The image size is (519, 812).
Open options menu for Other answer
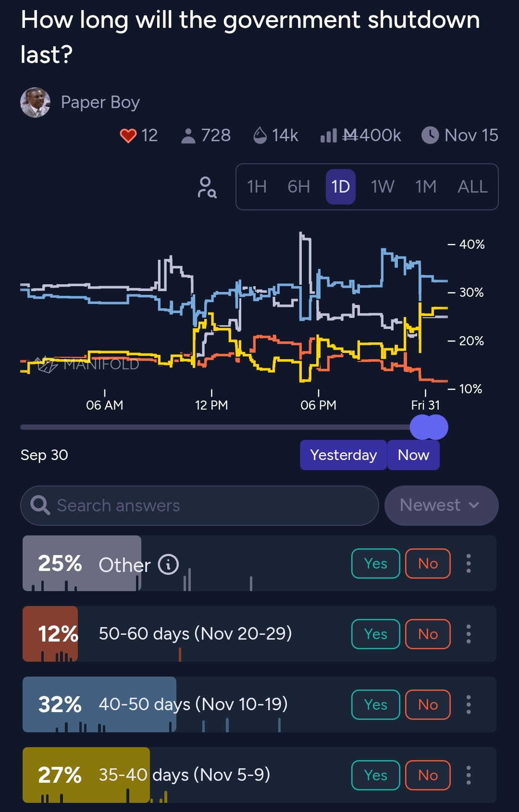point(469,563)
